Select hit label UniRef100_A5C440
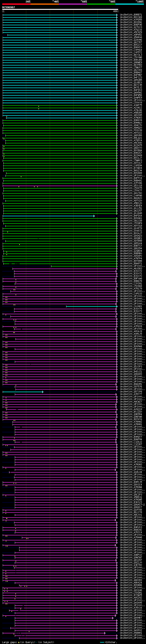 click(131, 143)
